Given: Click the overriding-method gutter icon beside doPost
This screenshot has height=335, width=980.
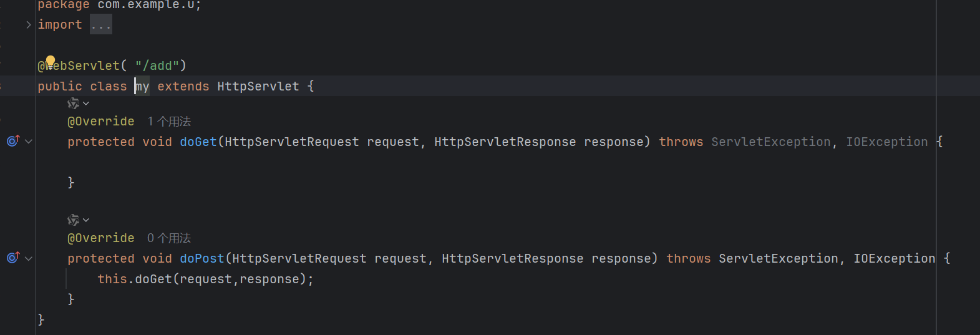Looking at the screenshot, I should coord(13,258).
